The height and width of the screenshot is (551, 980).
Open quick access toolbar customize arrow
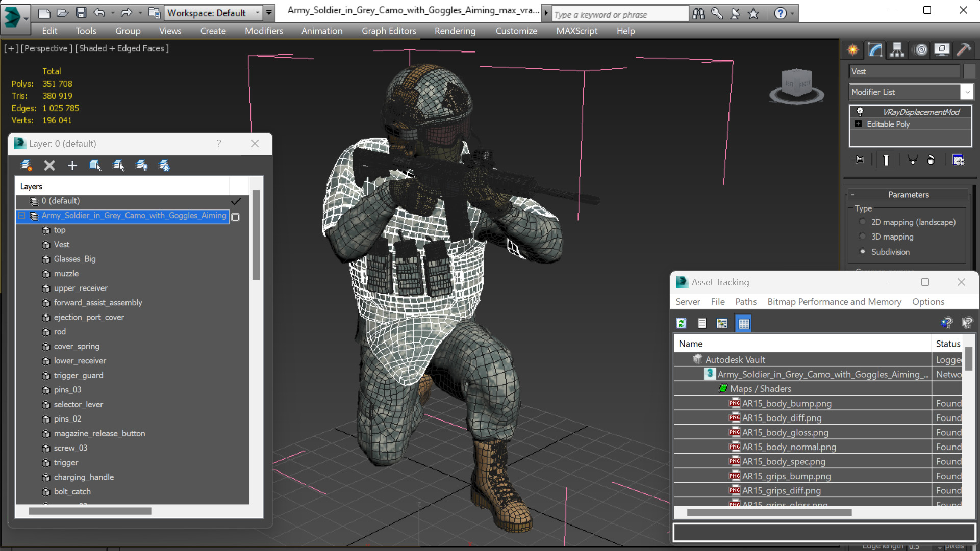pyautogui.click(x=269, y=13)
